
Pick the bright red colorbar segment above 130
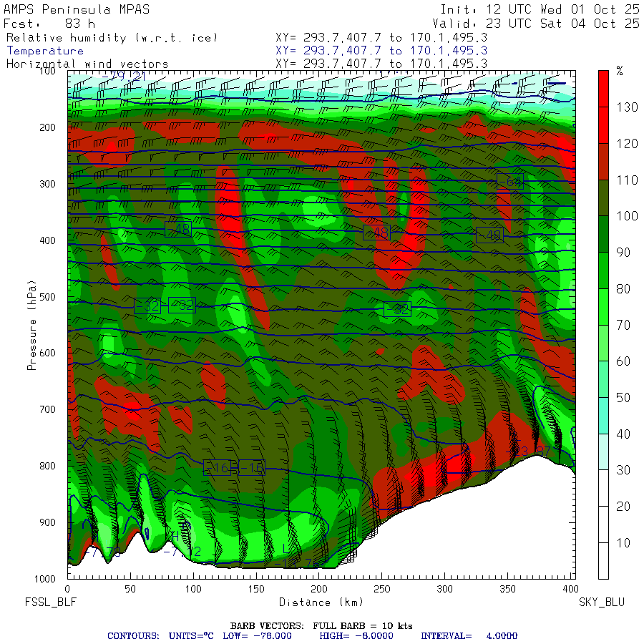point(603,89)
